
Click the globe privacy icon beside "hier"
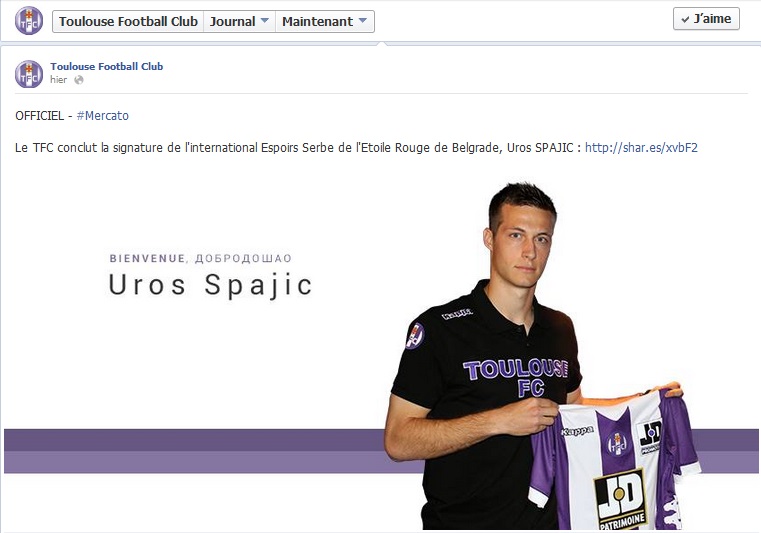coord(79,80)
